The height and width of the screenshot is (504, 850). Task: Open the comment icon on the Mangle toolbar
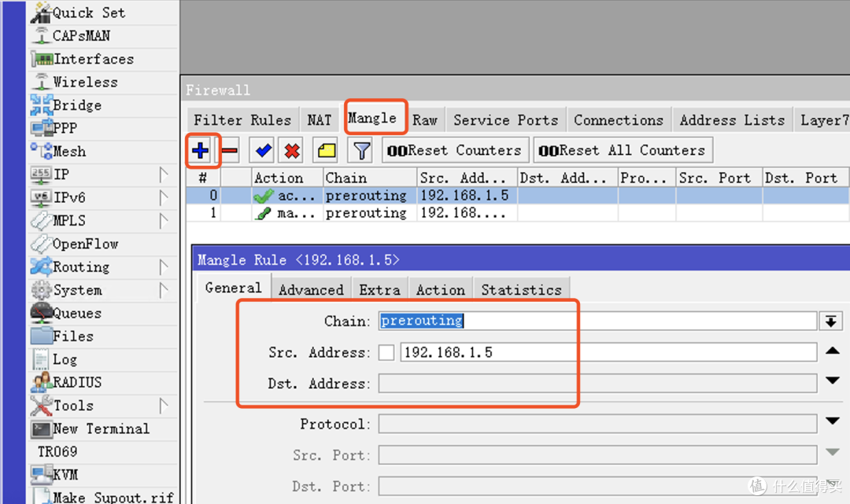(325, 149)
